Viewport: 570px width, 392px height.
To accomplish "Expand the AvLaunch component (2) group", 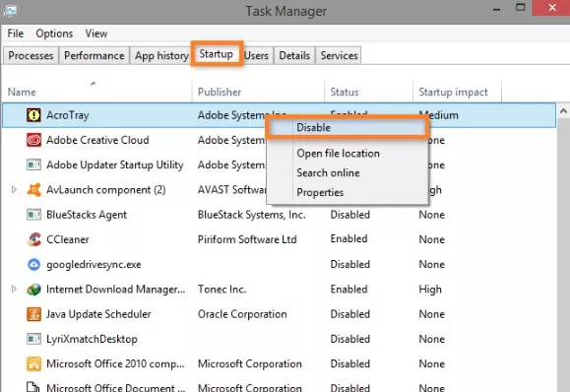I will (x=14, y=189).
